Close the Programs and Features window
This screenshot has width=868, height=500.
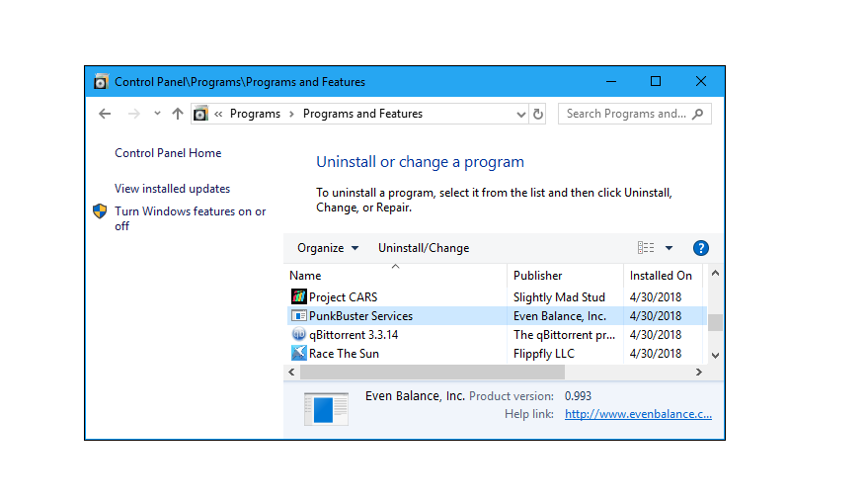point(701,81)
